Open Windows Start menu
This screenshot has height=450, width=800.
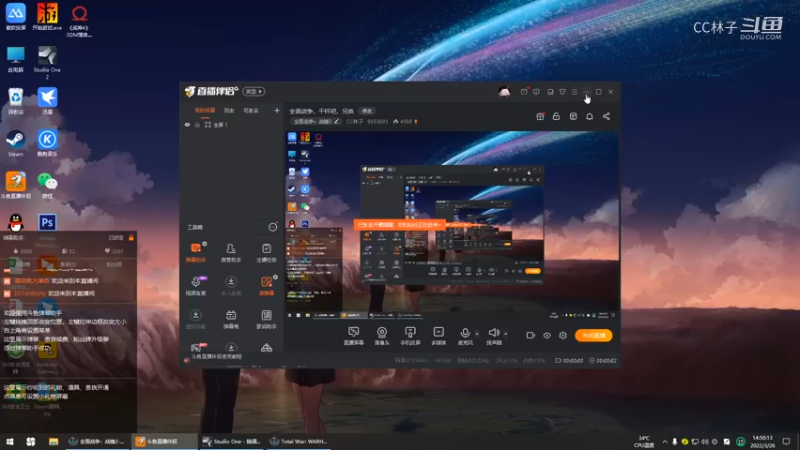(x=9, y=441)
